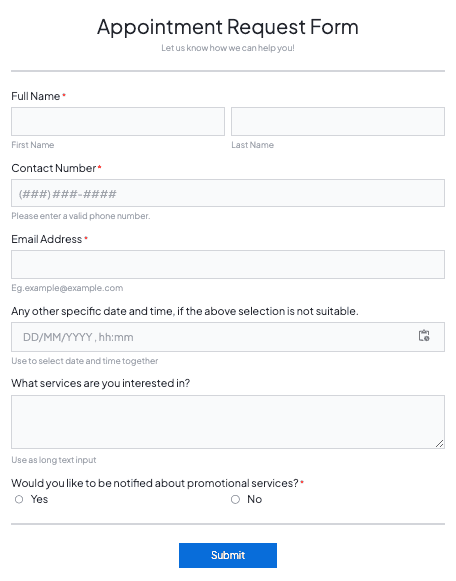This screenshot has height=581, width=456.
Task: Select the No radio button
Action: click(x=235, y=499)
